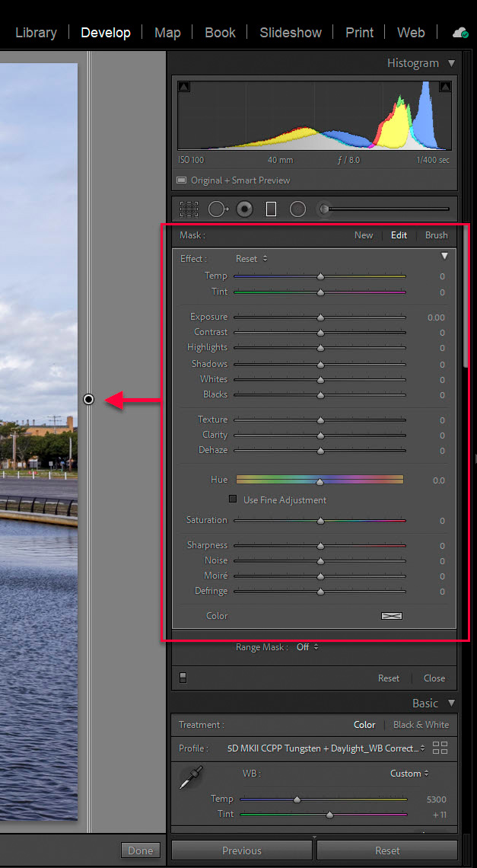Click the Contrast slider handle
Screen dimensions: 477x868
click(320, 333)
